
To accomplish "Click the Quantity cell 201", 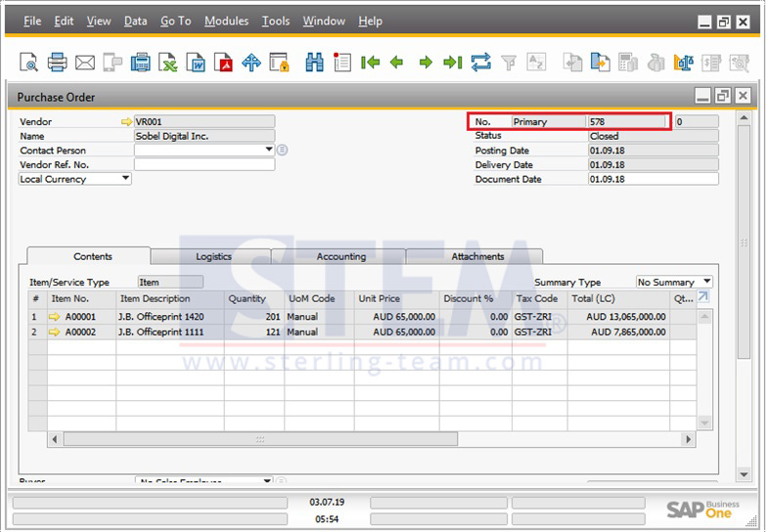I will click(x=254, y=317).
